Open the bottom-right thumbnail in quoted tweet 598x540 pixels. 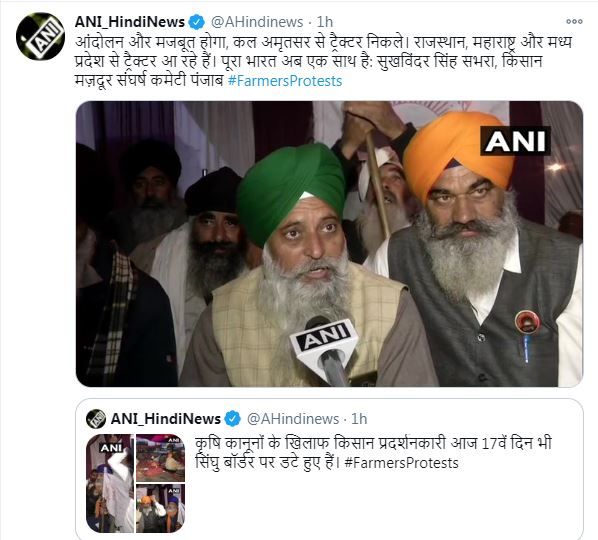pyautogui.click(x=161, y=508)
